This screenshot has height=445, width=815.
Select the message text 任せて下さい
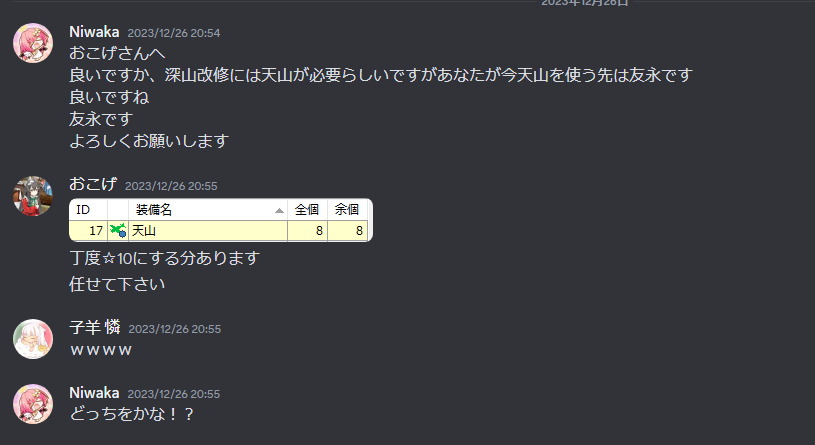point(117,284)
